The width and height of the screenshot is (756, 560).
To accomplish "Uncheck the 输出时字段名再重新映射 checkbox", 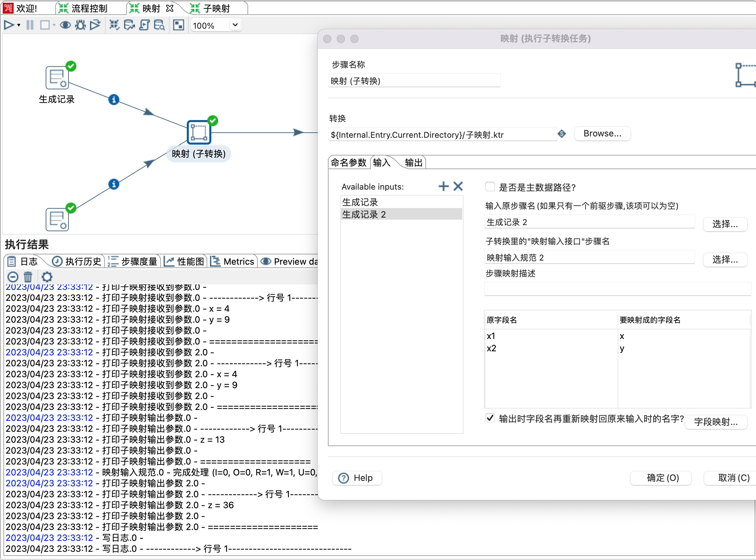I will pyautogui.click(x=490, y=418).
